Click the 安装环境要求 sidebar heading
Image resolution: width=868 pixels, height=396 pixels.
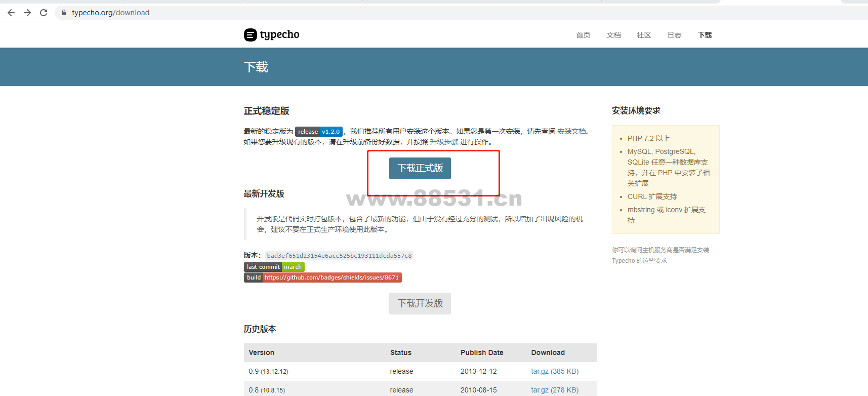coord(636,111)
